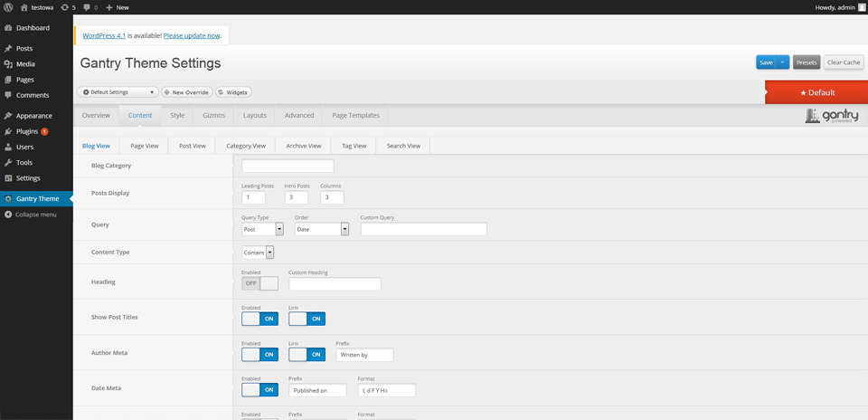Switch to the Gizmos tab

click(x=213, y=116)
